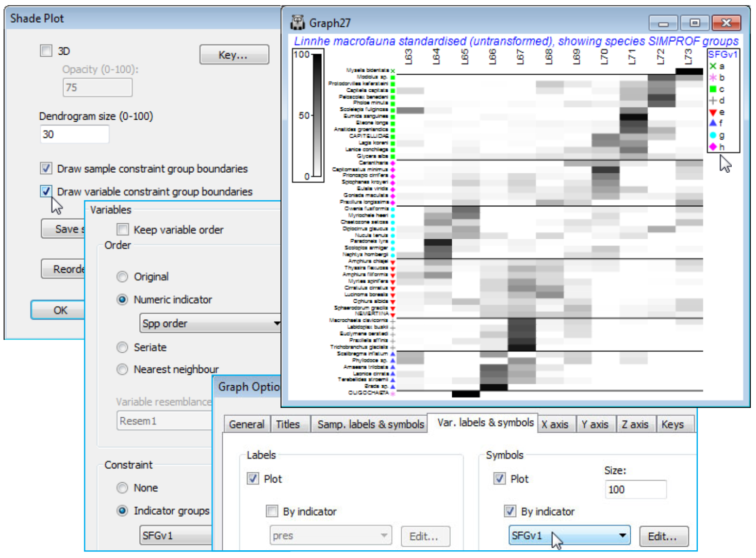Click the OLIGOCHAETA species label

point(368,393)
